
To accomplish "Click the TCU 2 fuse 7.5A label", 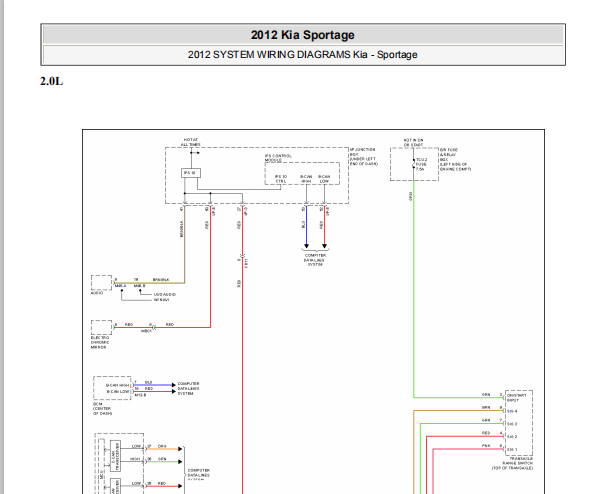I will point(421,164).
